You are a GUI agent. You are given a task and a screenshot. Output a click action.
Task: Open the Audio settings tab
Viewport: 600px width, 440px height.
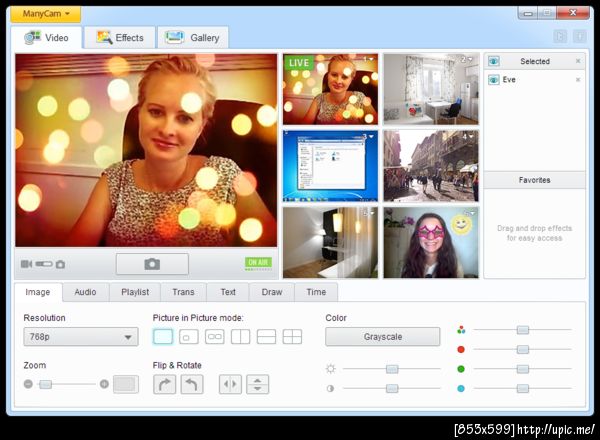tap(85, 292)
